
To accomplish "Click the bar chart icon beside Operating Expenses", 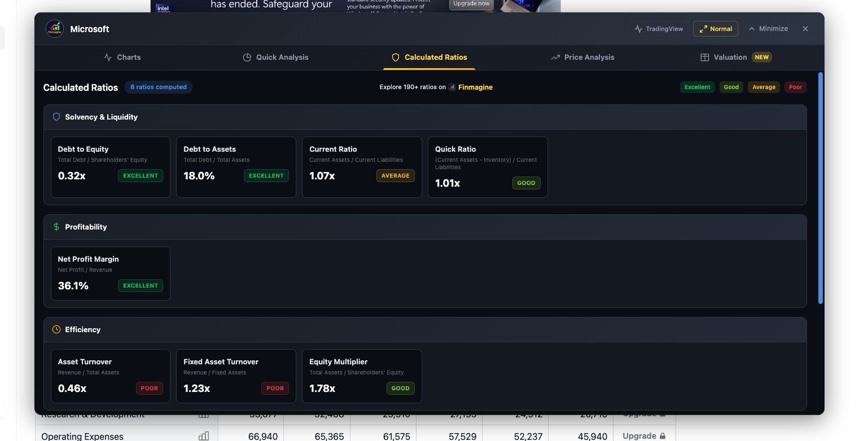I will tap(204, 436).
